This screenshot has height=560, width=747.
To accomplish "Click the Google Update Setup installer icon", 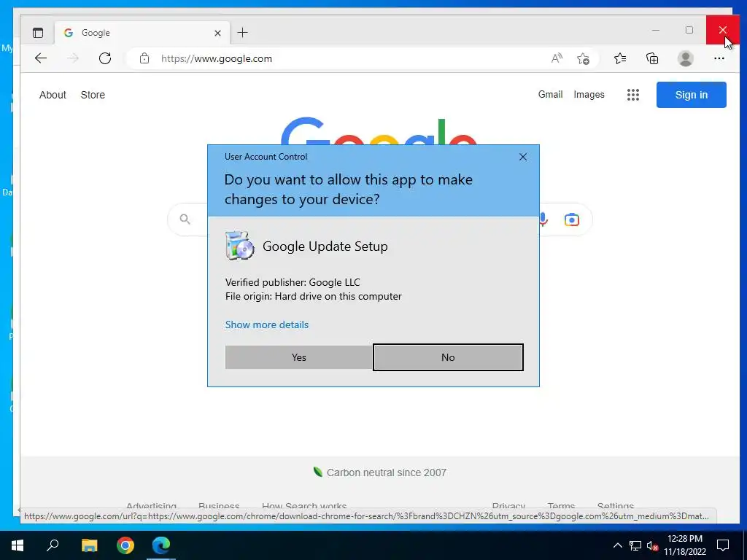I will [x=239, y=246].
